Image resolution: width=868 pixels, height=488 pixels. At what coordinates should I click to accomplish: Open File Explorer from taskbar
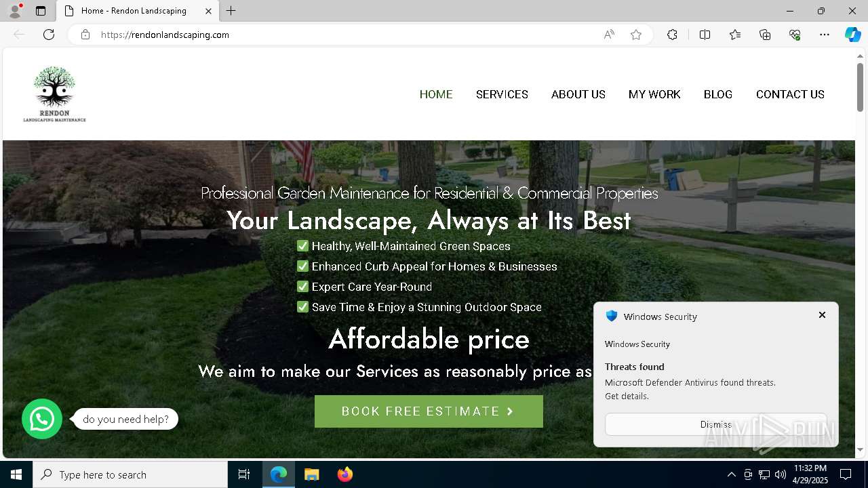click(311, 474)
